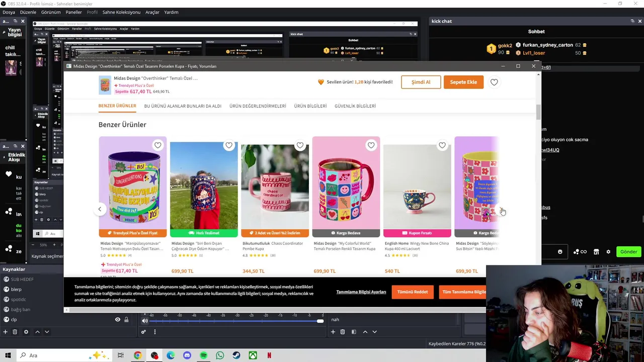Screen dimensions: 644x362
Task: Open the emoji picker in kick chat
Action: click(x=560, y=252)
